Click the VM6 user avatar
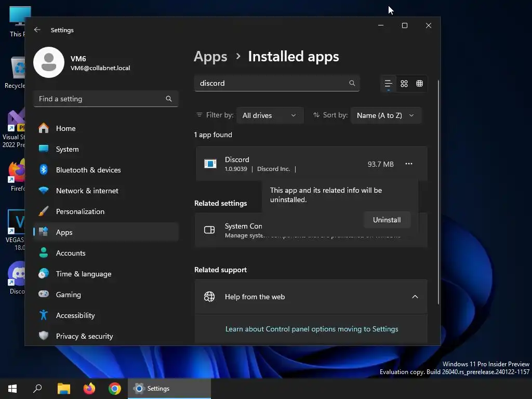The height and width of the screenshot is (399, 532). click(49, 62)
